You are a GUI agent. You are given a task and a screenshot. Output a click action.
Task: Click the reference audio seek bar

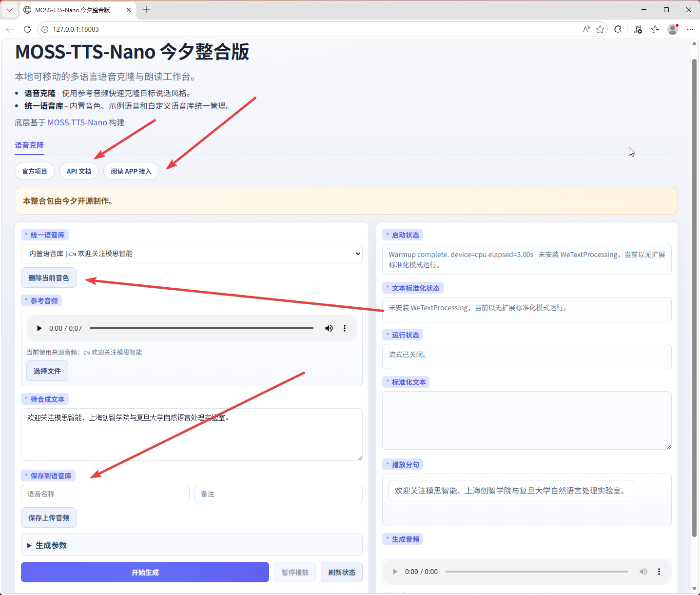(x=201, y=328)
